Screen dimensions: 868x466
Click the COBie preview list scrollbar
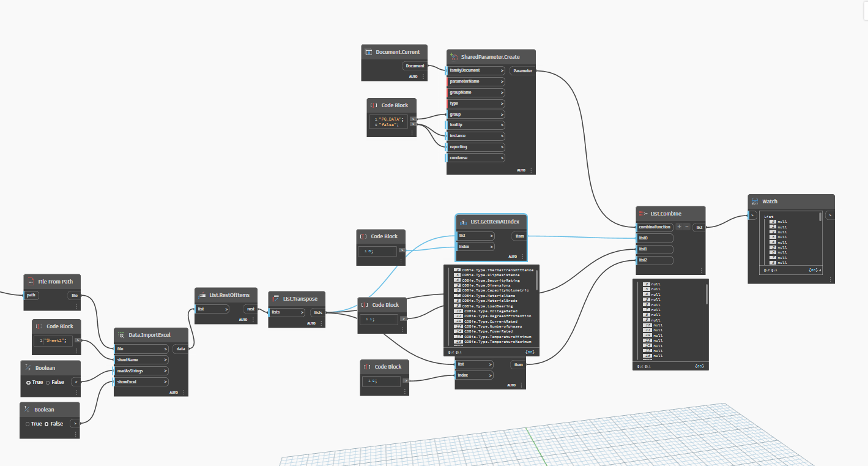(537, 279)
